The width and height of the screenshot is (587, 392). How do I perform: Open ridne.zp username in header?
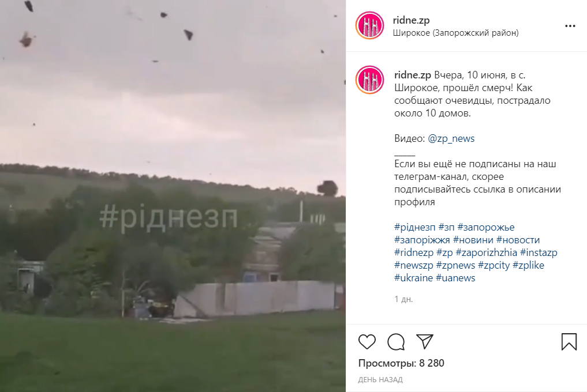click(411, 20)
